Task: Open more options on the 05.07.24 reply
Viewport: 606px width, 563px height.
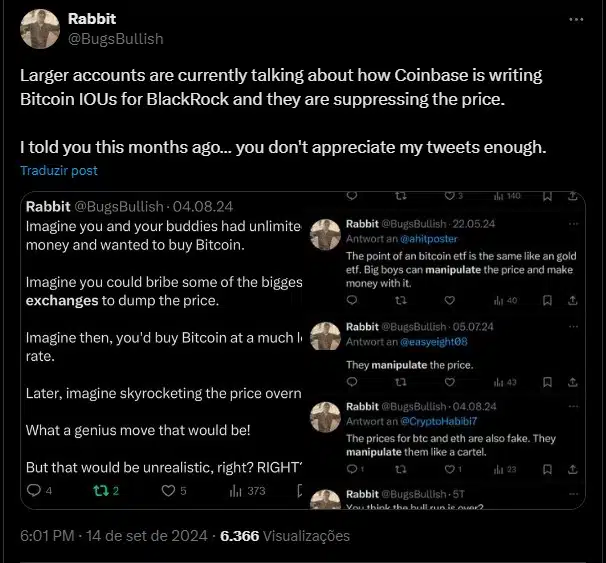Action: 573,327
